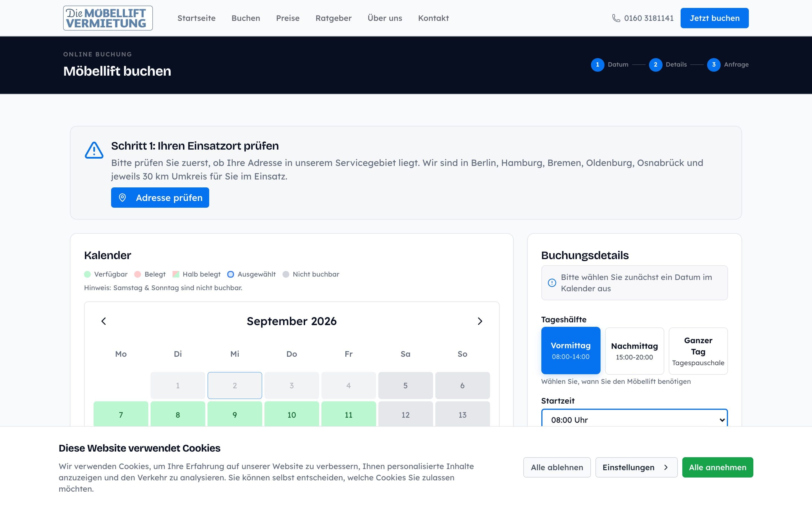Click the phone icon beside 0160 3181141
The height and width of the screenshot is (508, 812).
click(616, 18)
